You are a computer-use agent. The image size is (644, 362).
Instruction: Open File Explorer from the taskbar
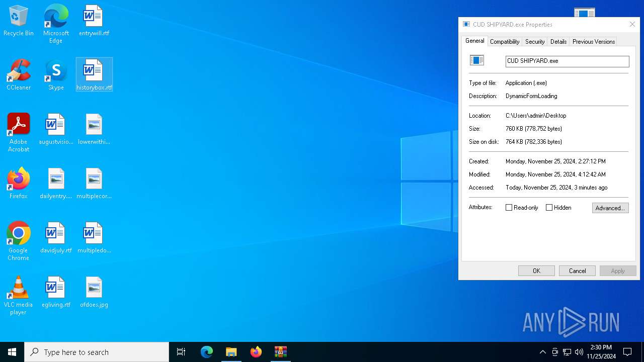231,352
